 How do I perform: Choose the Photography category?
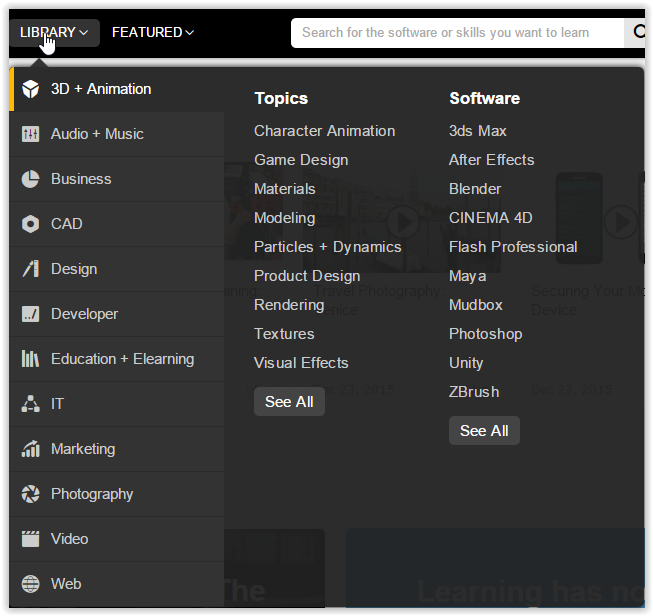pyautogui.click(x=117, y=494)
